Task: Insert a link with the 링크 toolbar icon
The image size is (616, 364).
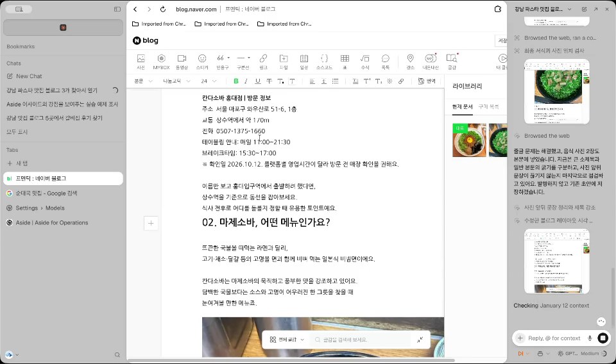Action: tap(263, 62)
